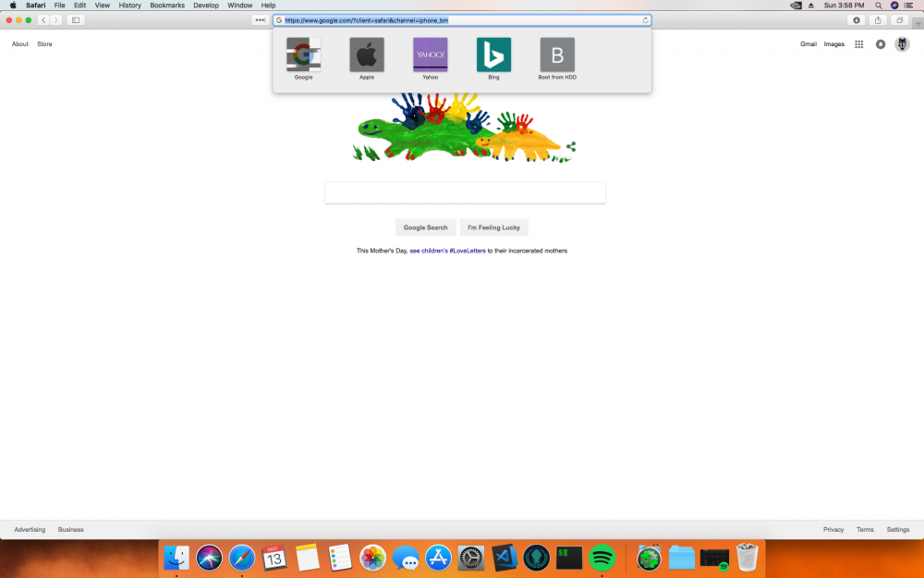
Task: Open Terminal from the Dock
Action: [569, 558]
